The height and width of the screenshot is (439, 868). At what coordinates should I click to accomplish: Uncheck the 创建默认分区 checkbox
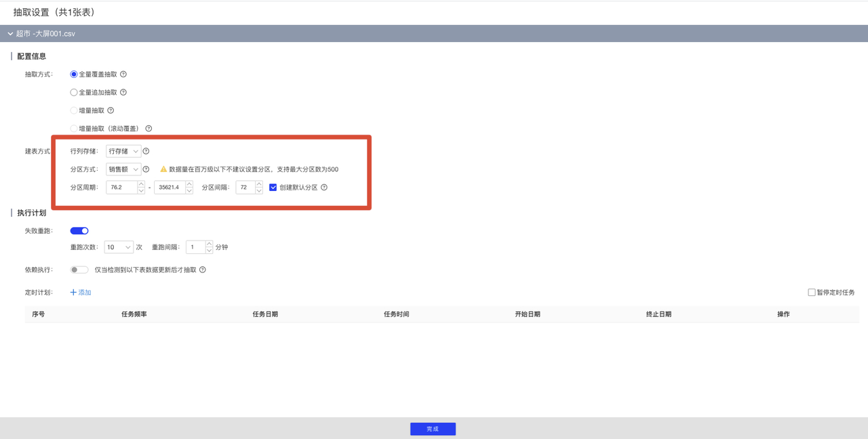[x=273, y=188]
